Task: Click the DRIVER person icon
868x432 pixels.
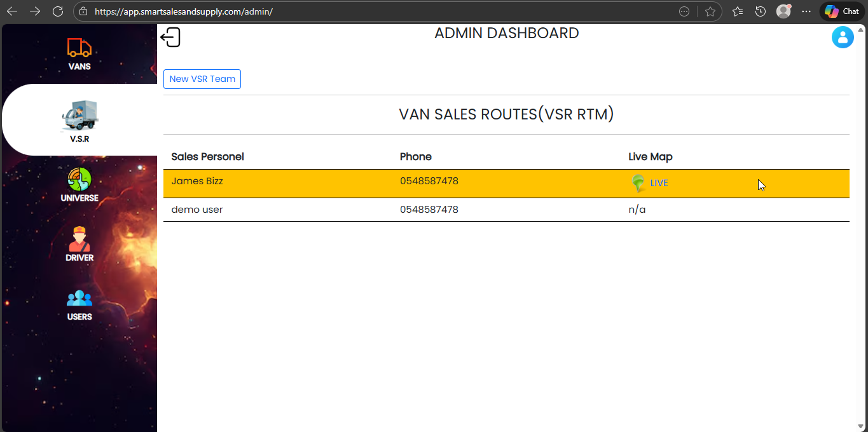Action: (79, 239)
